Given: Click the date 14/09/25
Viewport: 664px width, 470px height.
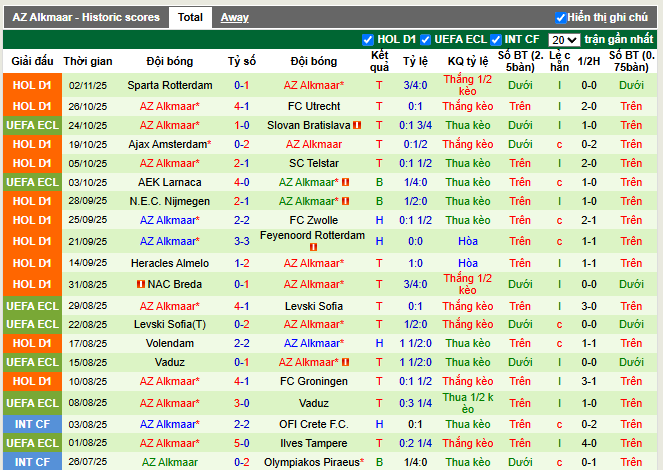Looking at the screenshot, I should tap(88, 263).
